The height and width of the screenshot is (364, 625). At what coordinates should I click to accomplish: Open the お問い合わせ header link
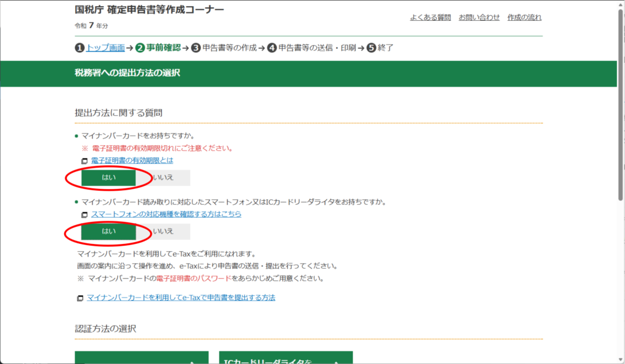[x=479, y=17]
